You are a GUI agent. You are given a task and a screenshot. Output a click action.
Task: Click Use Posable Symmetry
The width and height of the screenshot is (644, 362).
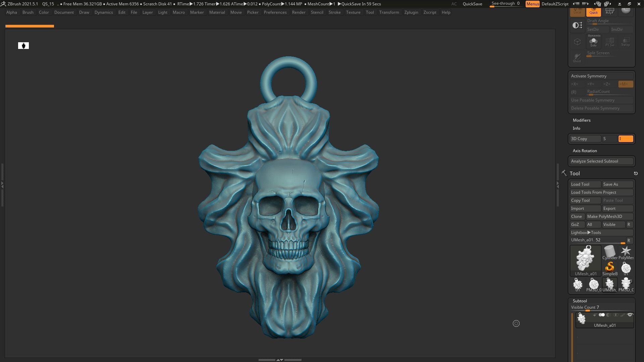(602, 100)
